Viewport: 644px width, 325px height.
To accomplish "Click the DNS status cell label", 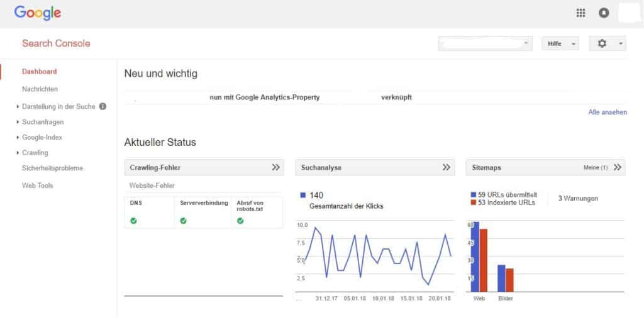I will click(x=136, y=202).
